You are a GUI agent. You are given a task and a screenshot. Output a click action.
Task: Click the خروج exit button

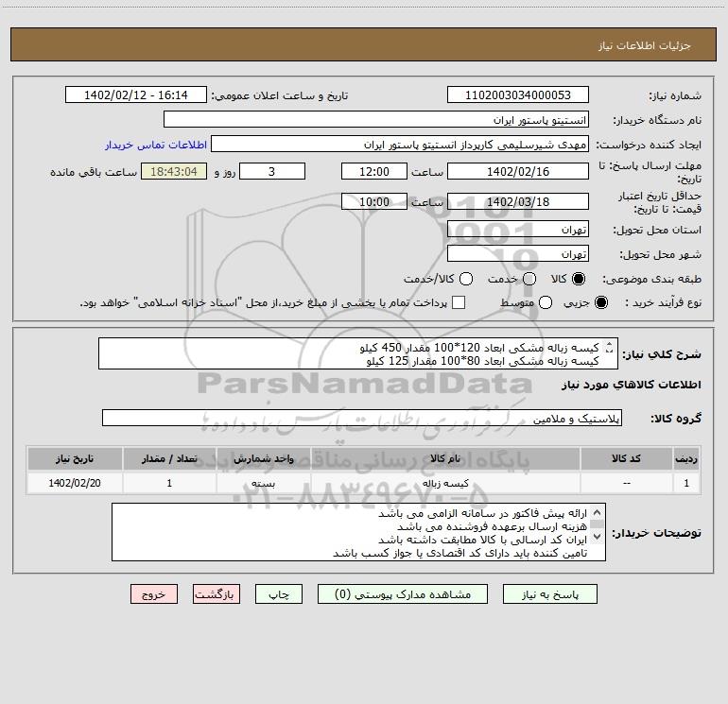[x=154, y=594]
